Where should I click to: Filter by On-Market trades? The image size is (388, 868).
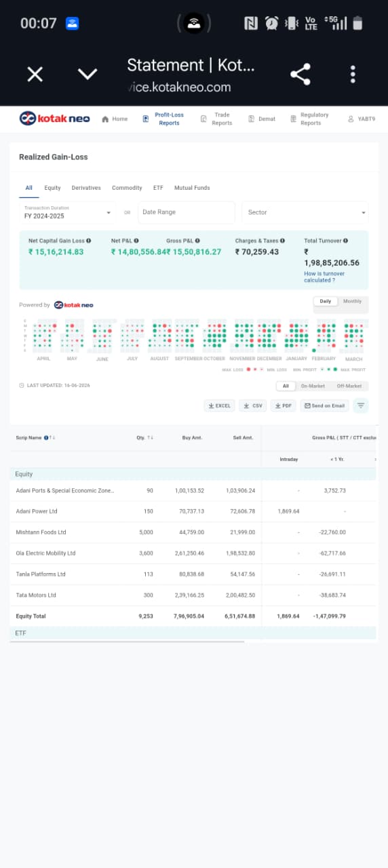click(313, 386)
